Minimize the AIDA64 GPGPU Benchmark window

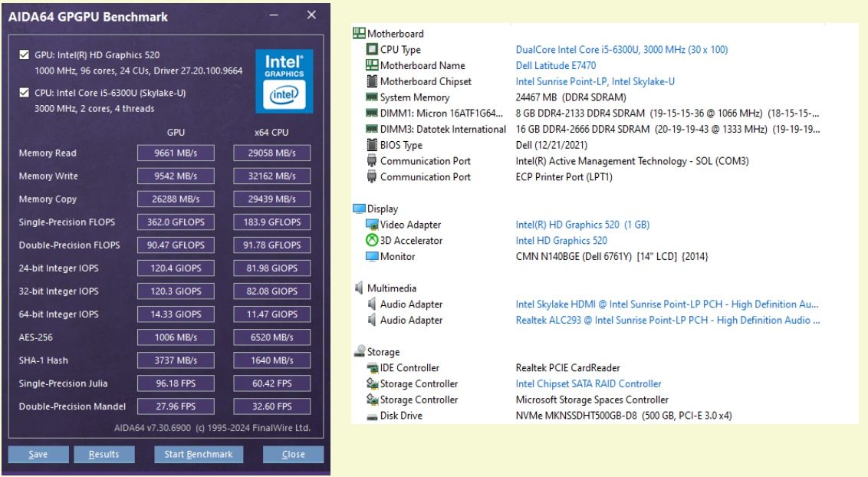[x=274, y=15]
